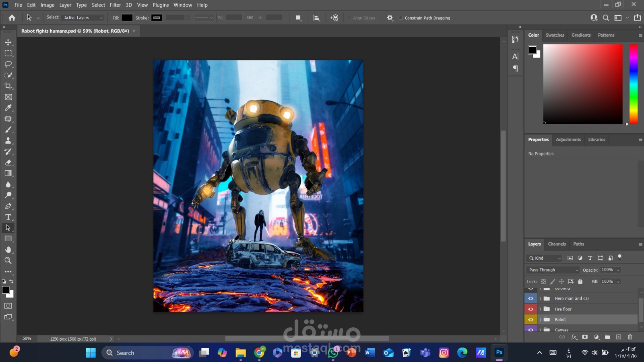This screenshot has width=644, height=362.
Task: Select the Lasso tool
Action: pos(8,64)
